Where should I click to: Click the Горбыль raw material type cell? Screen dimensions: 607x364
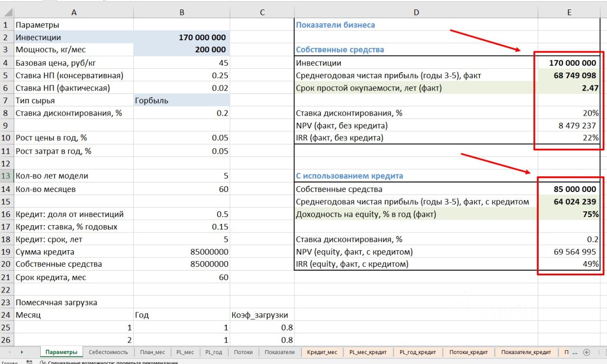click(x=182, y=100)
